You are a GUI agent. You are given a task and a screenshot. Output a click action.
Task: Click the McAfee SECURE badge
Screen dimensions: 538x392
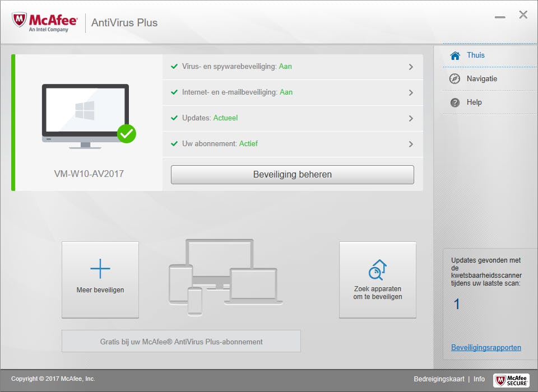coord(512,380)
